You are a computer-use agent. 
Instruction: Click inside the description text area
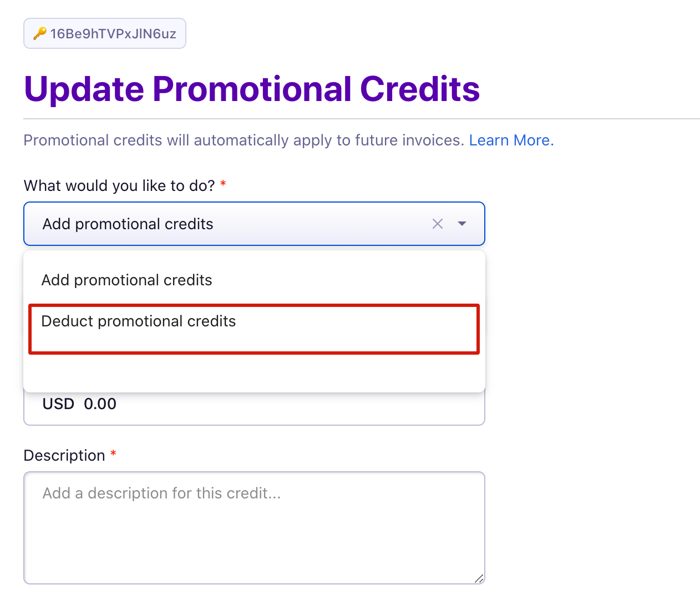[x=254, y=527]
